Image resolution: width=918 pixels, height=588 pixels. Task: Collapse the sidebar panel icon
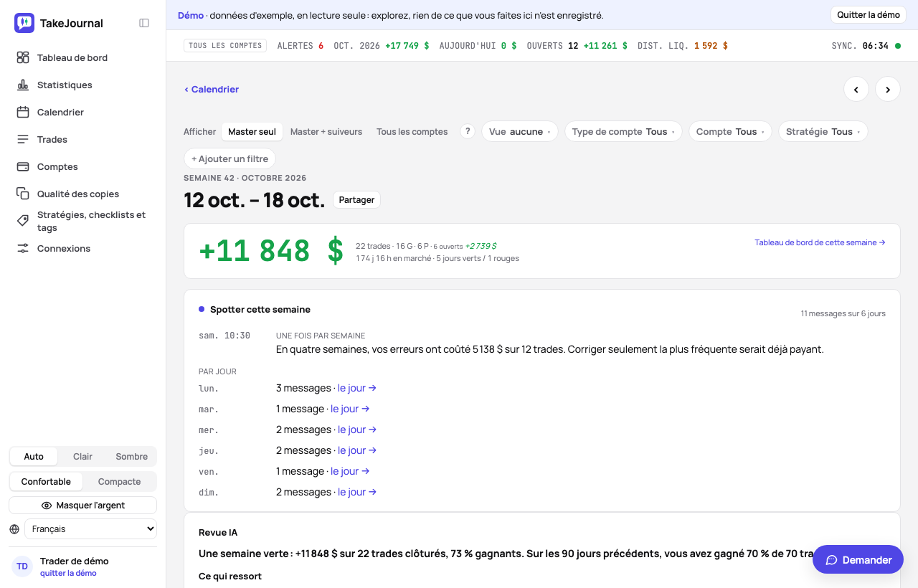point(144,23)
